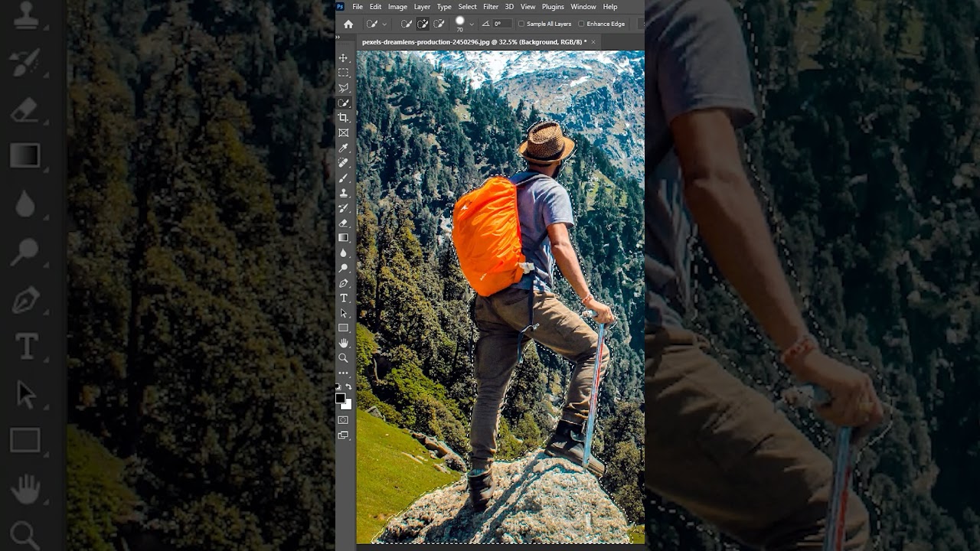980x551 pixels.
Task: Select the Dodge tool
Action: coord(344,268)
